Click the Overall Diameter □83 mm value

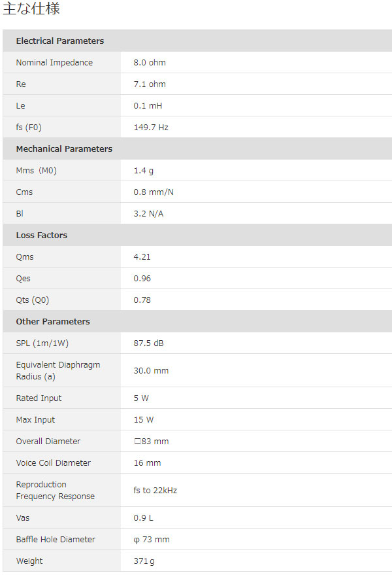(151, 442)
